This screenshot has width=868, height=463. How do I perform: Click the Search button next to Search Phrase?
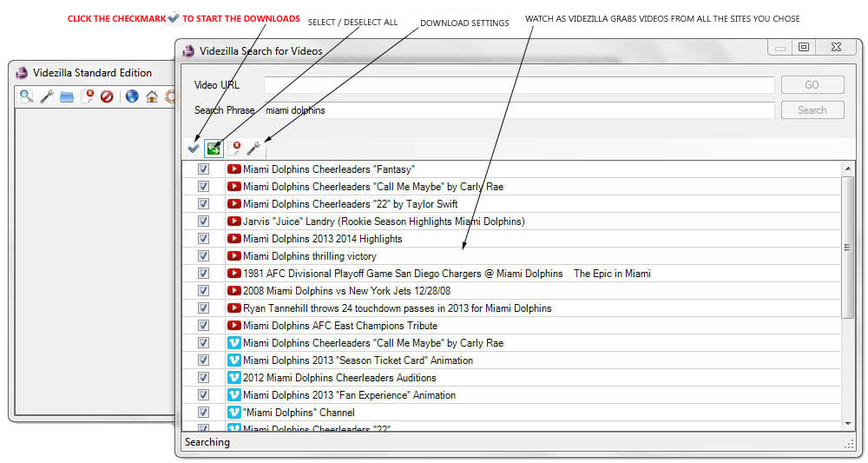[x=812, y=109]
